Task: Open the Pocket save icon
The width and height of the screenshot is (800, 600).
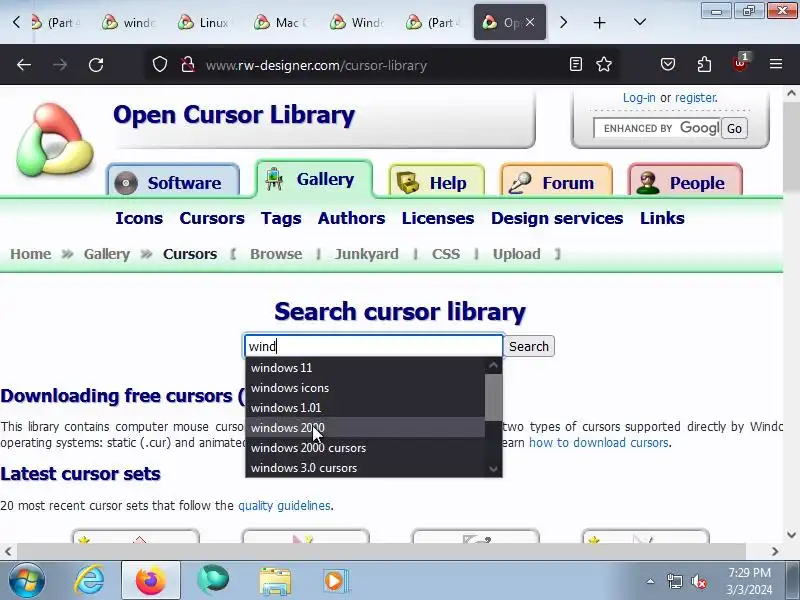Action: (668, 64)
